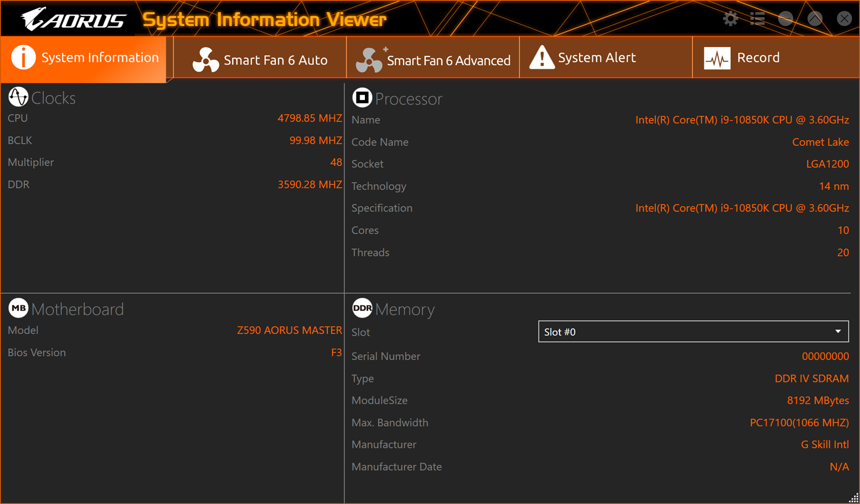The image size is (860, 504).
Task: Click the ModuleSize value 8192 MBytes
Action: coord(818,400)
